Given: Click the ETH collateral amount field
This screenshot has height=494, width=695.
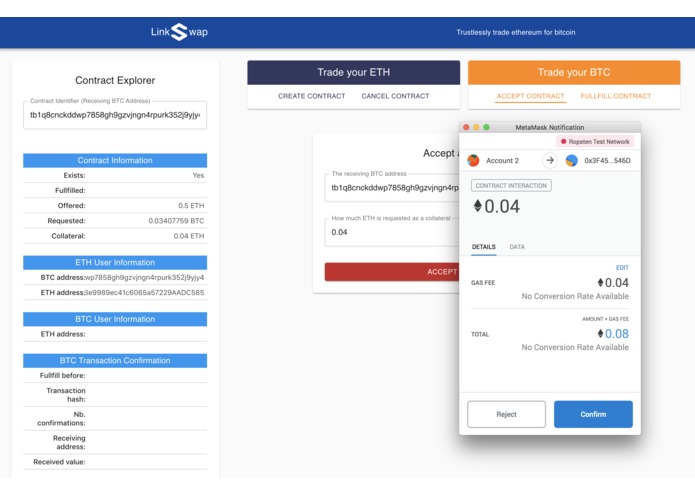Looking at the screenshot, I should click(x=392, y=232).
